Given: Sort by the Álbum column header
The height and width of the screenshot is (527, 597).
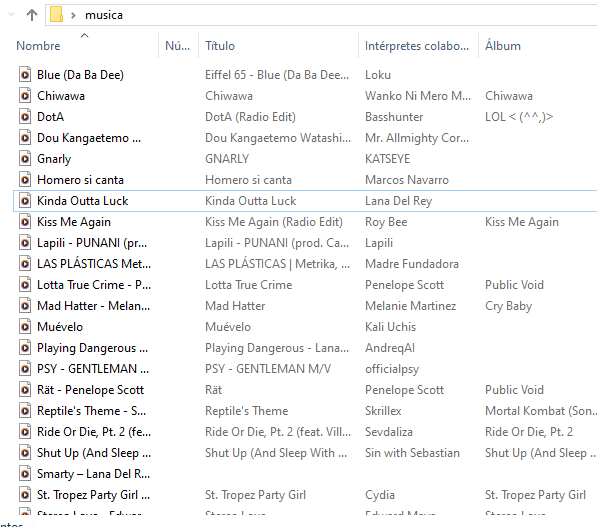Looking at the screenshot, I should [x=503, y=46].
